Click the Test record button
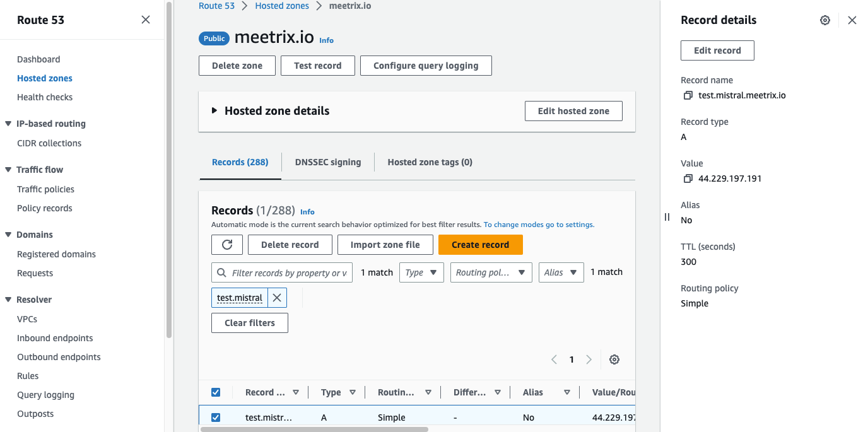This screenshot has height=432, width=868. coord(318,66)
